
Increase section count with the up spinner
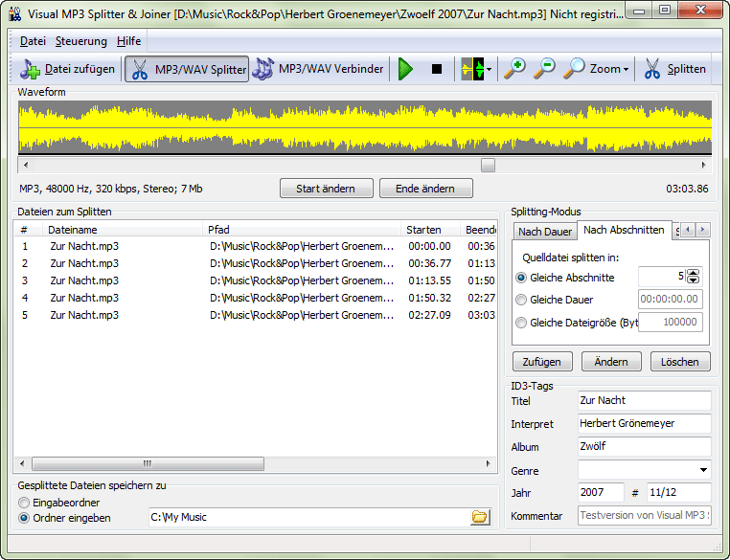click(x=694, y=273)
